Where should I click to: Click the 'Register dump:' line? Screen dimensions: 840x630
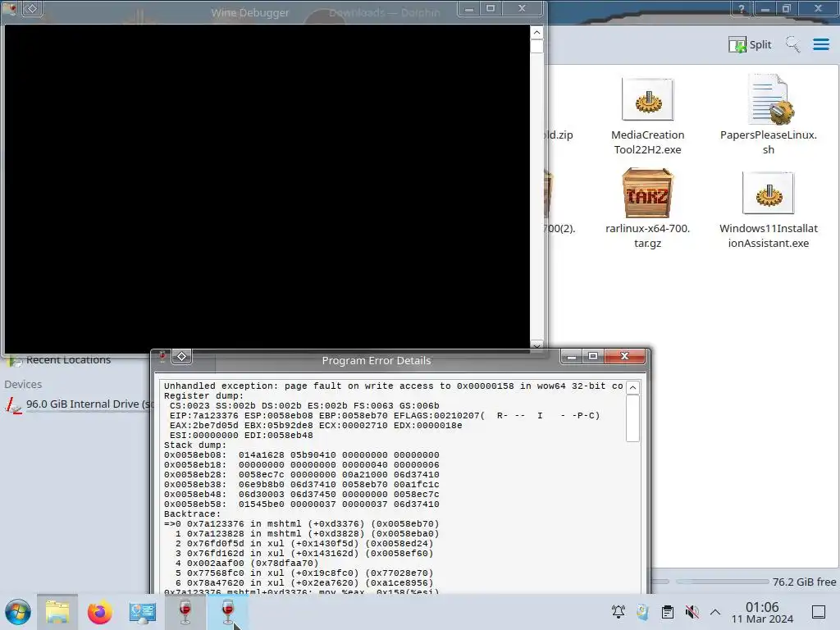(x=203, y=396)
